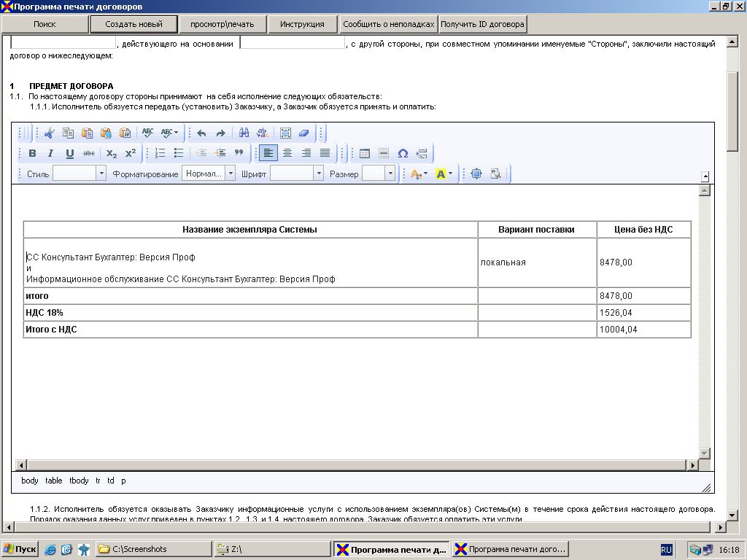Screen dimensions: 747x560
Task: Click the empty field after 'на основании'
Action: [293, 43]
